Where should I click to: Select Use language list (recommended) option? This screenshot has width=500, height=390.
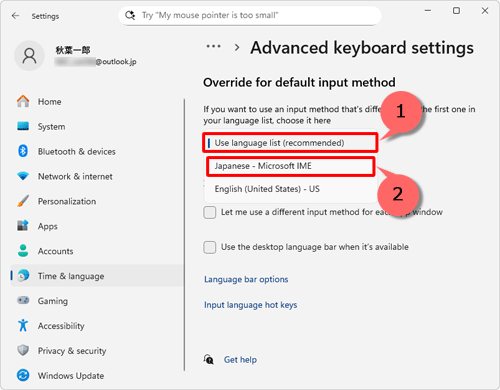tap(290, 143)
